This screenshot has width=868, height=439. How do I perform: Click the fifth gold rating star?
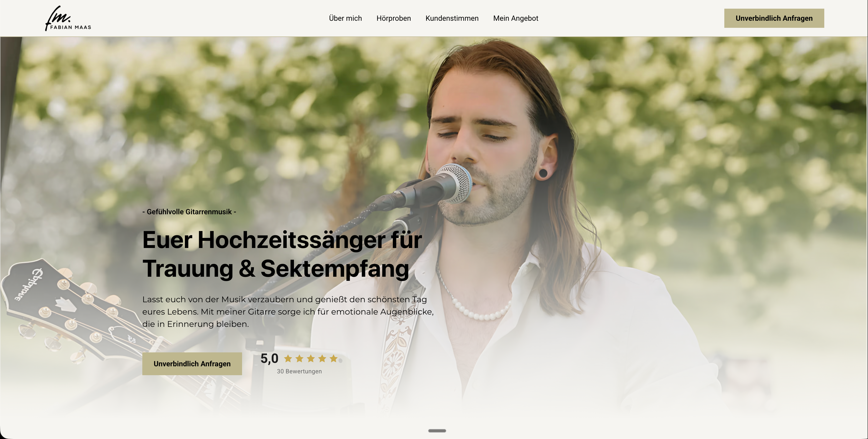coord(334,358)
